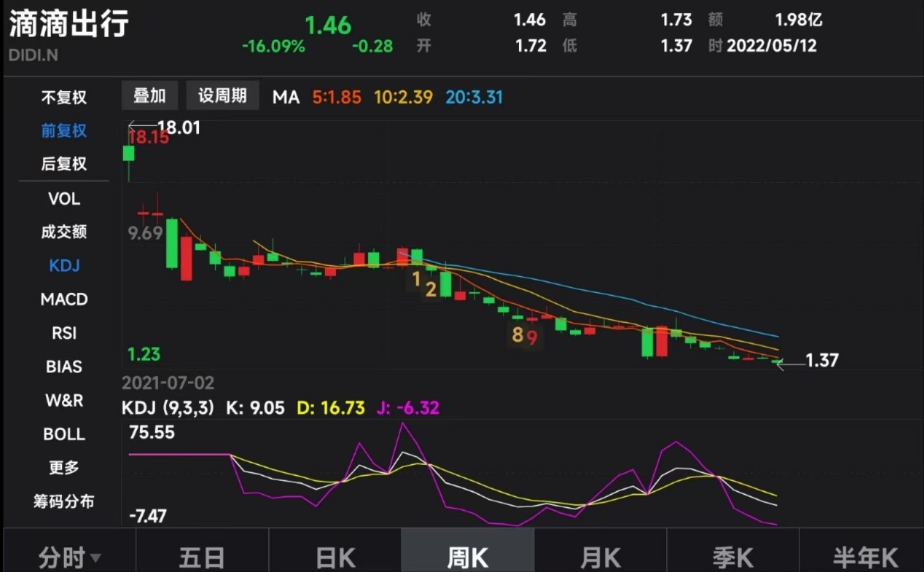Switch indicator to 成交额
Screen dimensions: 924x572
tap(63, 232)
